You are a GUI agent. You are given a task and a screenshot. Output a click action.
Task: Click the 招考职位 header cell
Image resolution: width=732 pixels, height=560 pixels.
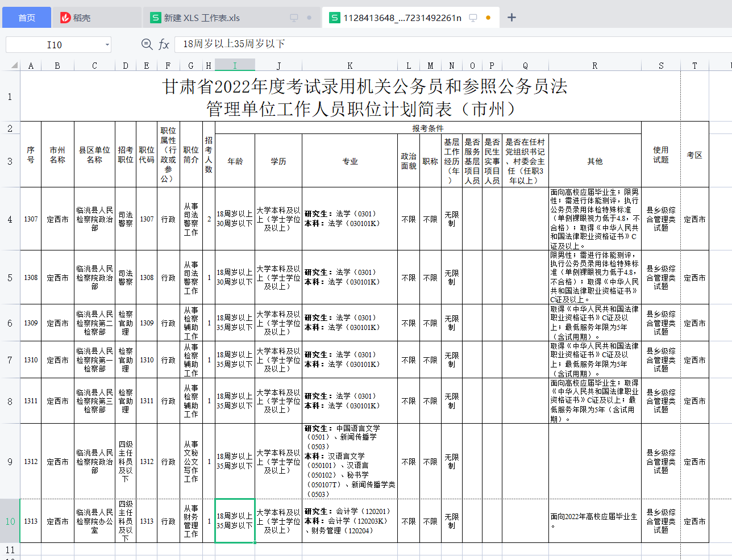coord(126,154)
